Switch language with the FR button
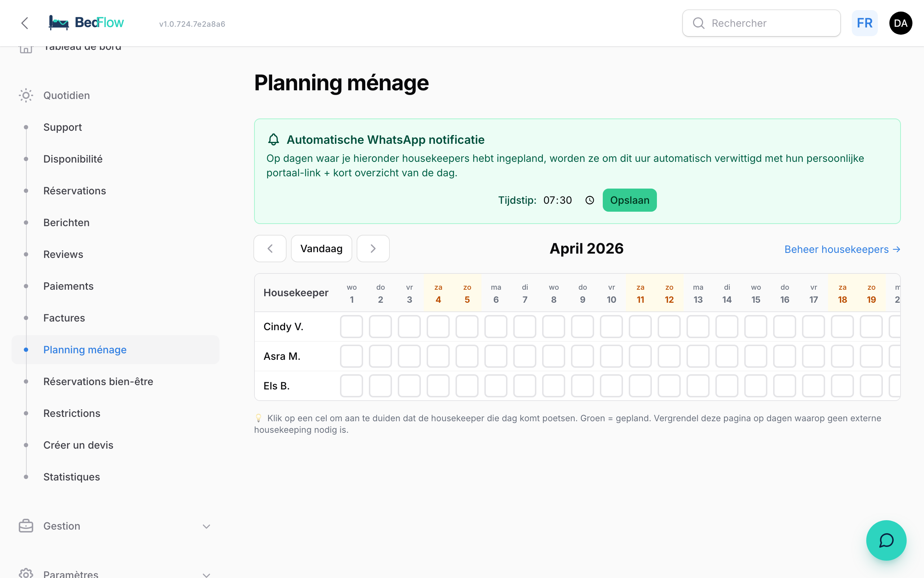The width and height of the screenshot is (924, 578). coord(864,23)
